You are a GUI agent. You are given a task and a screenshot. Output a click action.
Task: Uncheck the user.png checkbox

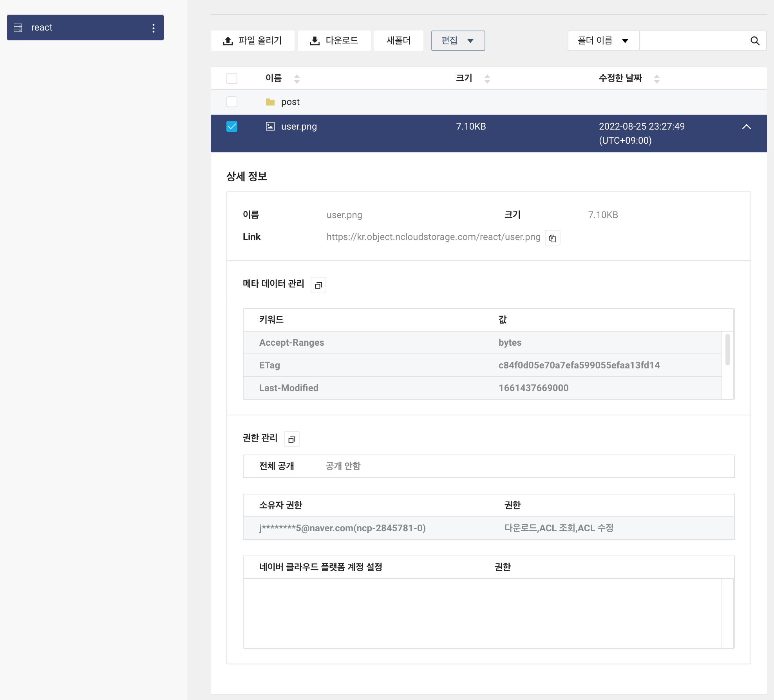232,126
